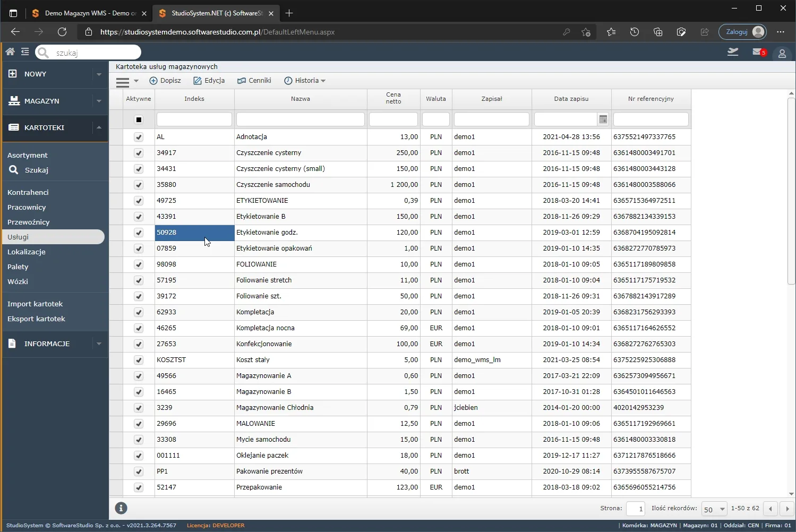The height and width of the screenshot is (532, 796).
Task: Open Kontrahenci in the sidebar
Action: [x=28, y=192]
